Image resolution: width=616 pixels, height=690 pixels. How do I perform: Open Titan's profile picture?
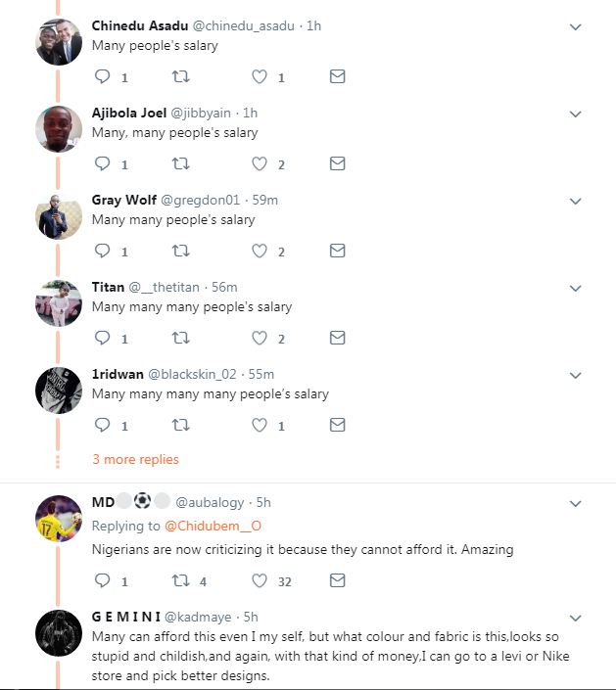(x=58, y=303)
